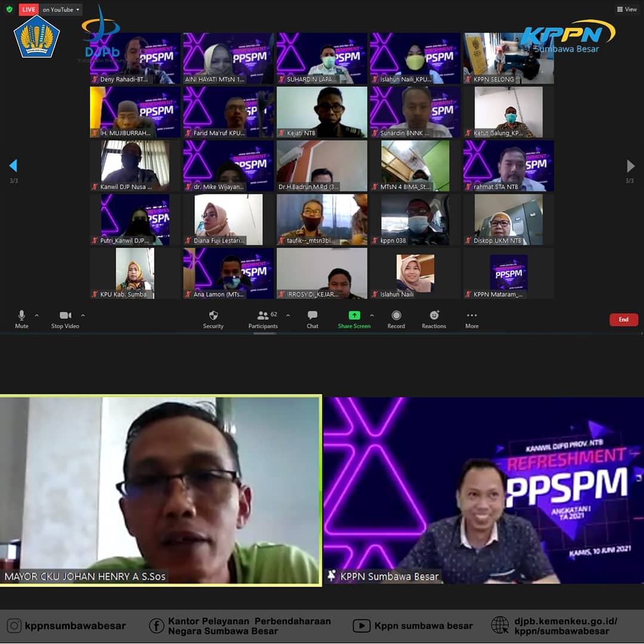Open the LIVE on YouTube dropdown

click(x=61, y=10)
